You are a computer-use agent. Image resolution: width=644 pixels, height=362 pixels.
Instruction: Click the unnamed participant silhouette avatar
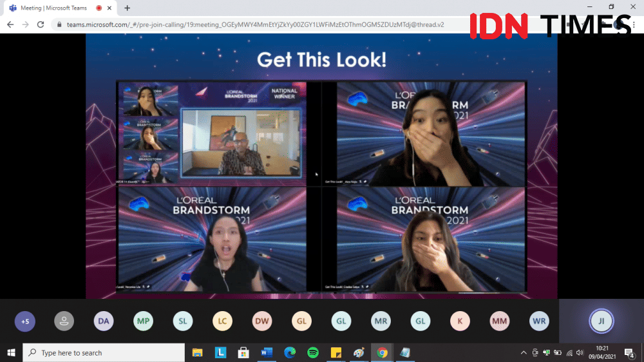tap(64, 321)
